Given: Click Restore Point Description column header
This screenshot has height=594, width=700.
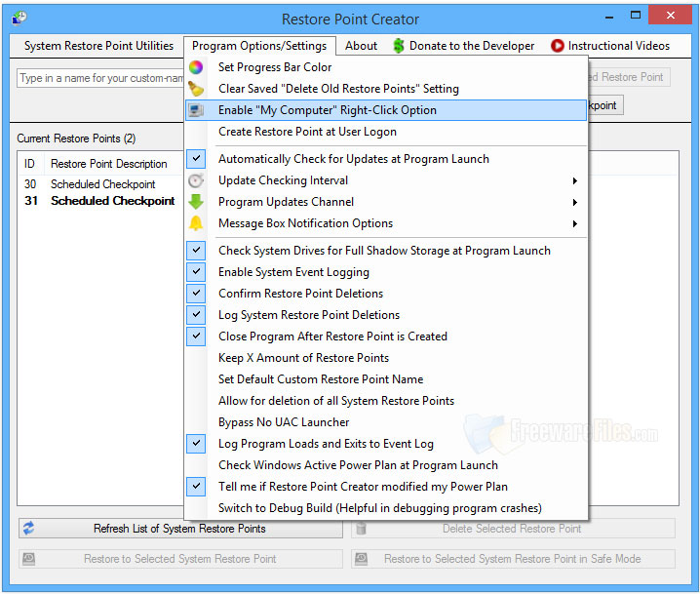Looking at the screenshot, I should click(113, 164).
